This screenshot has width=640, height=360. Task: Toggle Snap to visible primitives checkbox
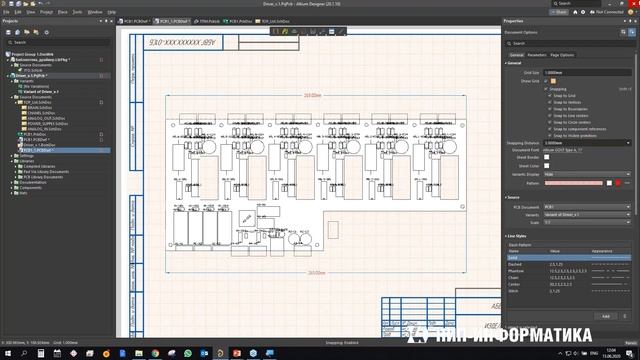550,136
